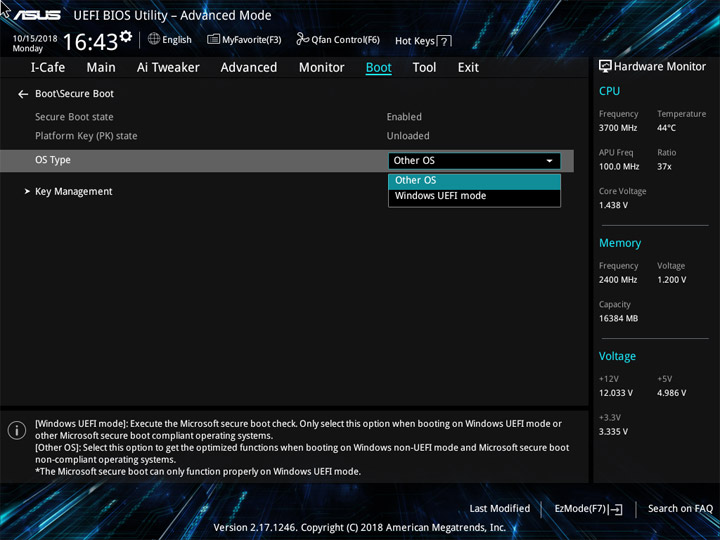Click the info icon in the help panel
This screenshot has width=720, height=540.
17,430
